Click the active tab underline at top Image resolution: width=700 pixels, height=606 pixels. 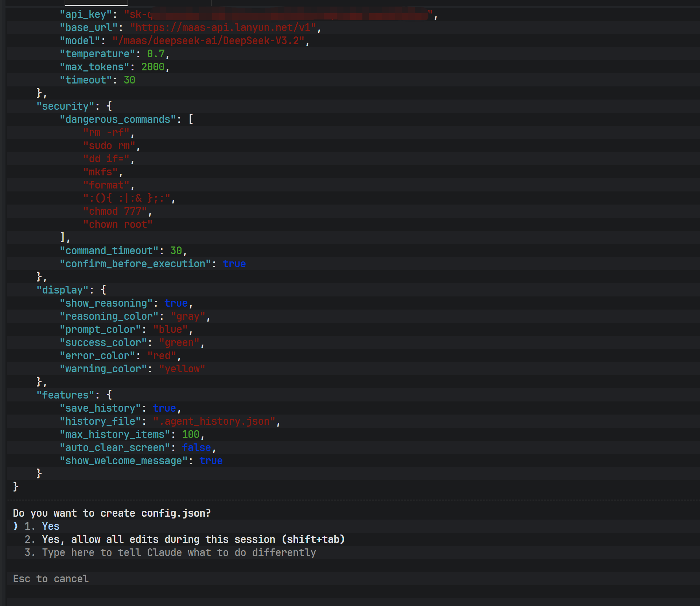(x=96, y=5)
